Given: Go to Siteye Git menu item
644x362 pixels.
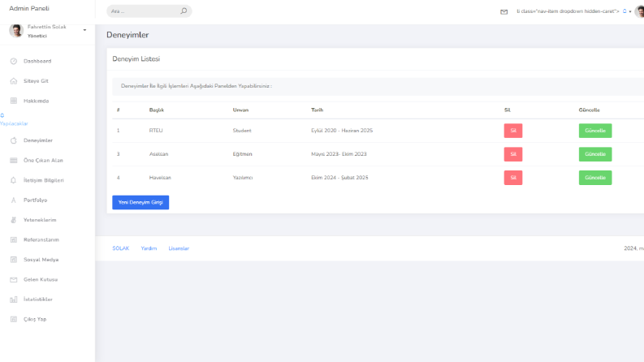Looking at the screenshot, I should [x=36, y=81].
